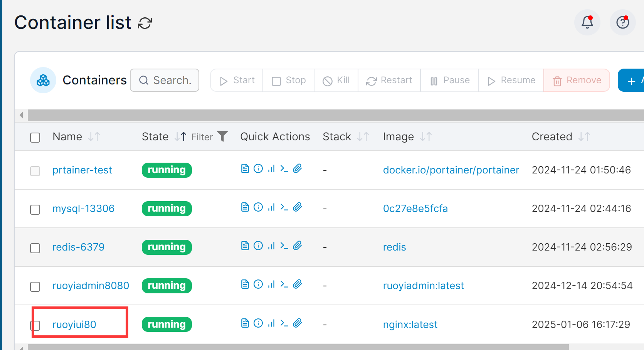
Task: Sort by Created column arrows
Action: point(584,136)
